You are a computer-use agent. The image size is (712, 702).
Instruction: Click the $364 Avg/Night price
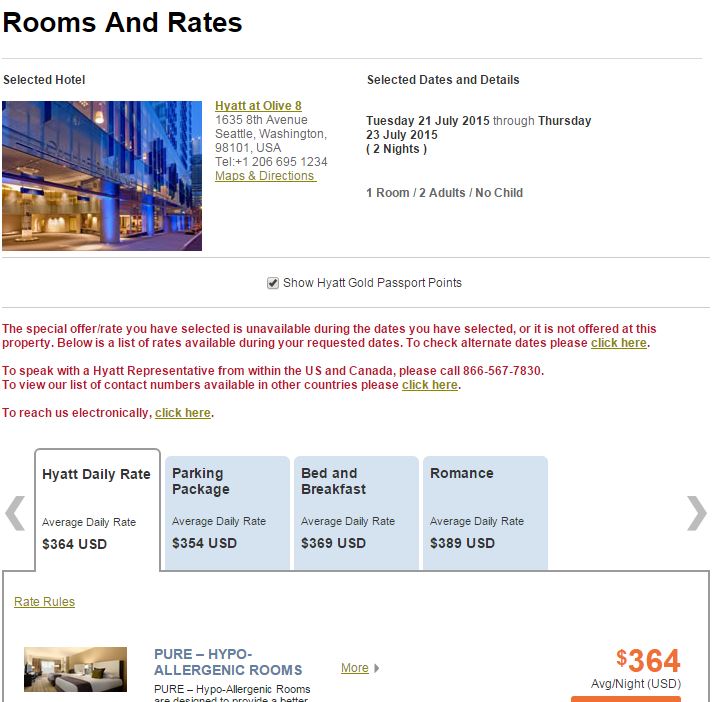[x=648, y=661]
